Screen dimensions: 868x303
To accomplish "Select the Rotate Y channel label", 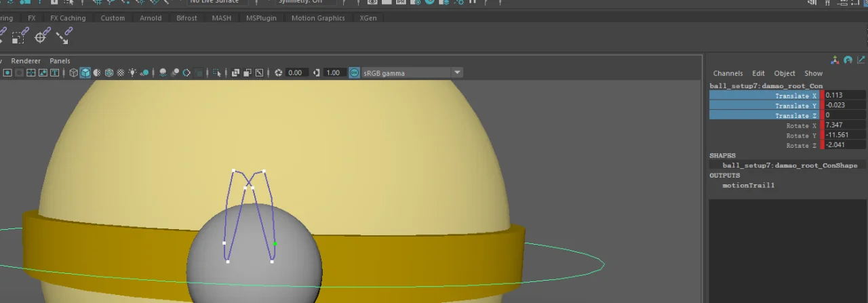I will (801, 136).
